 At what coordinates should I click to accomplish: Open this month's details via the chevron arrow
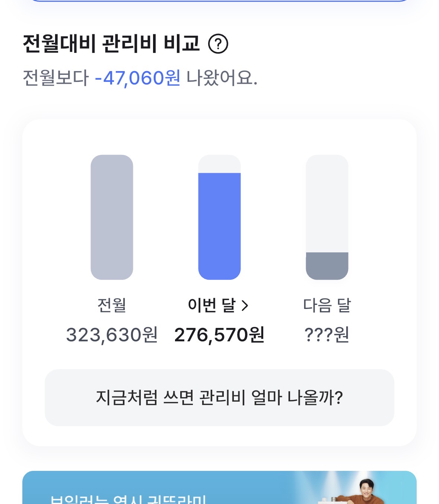245,306
